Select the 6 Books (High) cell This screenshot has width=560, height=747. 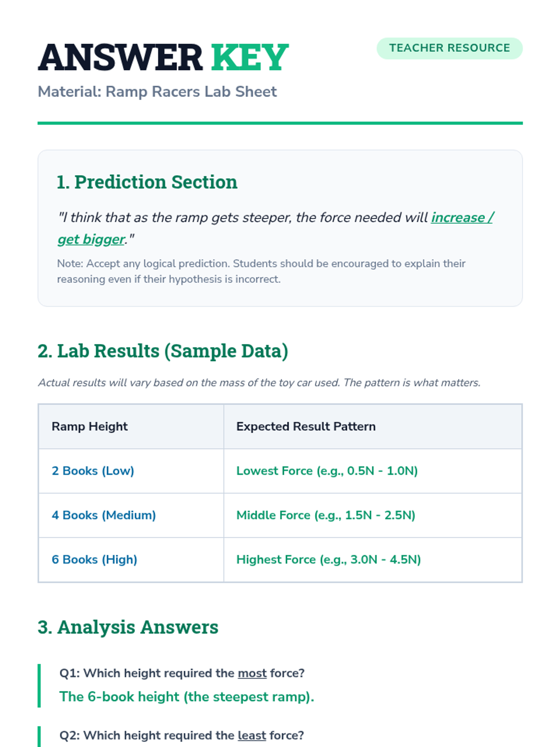coord(131,559)
